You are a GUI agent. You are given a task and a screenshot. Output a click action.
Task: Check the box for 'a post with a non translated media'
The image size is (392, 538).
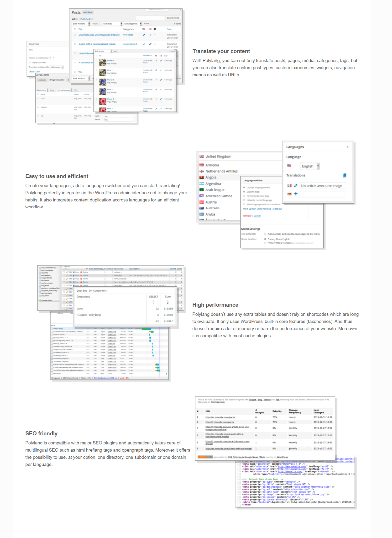click(75, 44)
